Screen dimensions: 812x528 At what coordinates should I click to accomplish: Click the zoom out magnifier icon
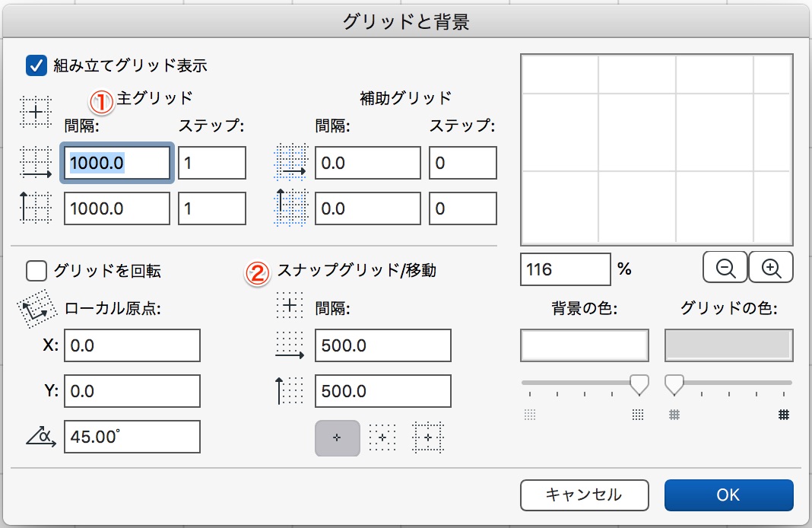coord(725,268)
